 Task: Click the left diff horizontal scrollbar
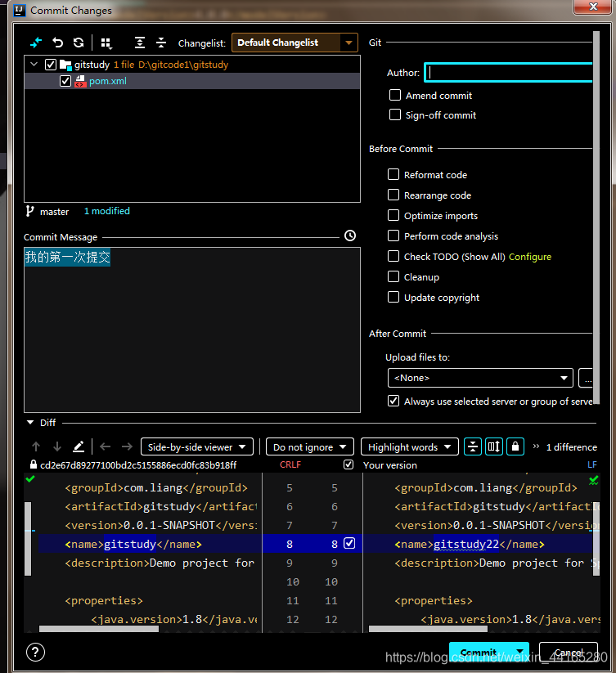point(99,629)
